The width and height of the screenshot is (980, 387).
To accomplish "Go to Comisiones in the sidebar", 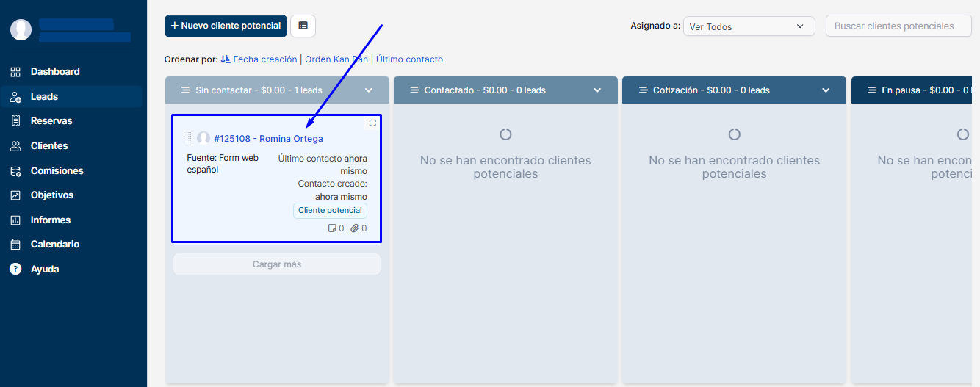I will 57,170.
